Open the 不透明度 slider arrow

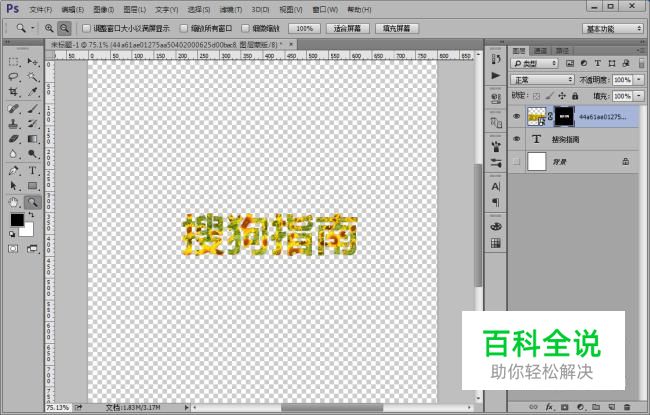click(x=639, y=80)
